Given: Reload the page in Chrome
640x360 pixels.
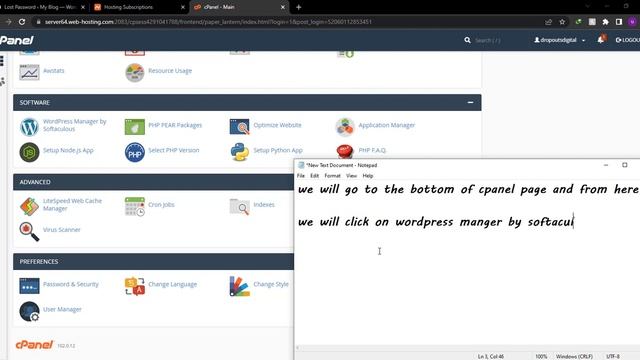Looking at the screenshot, I should click(22, 22).
